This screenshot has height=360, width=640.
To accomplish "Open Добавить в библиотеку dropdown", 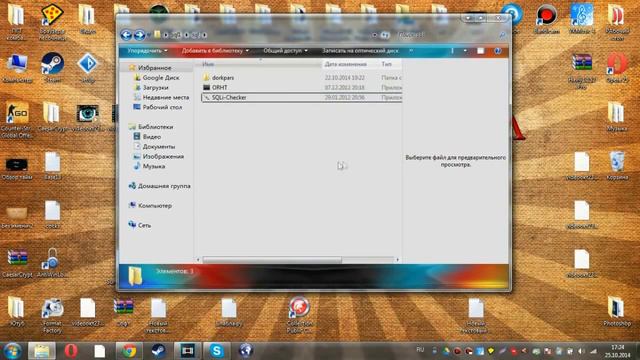I will [215, 51].
